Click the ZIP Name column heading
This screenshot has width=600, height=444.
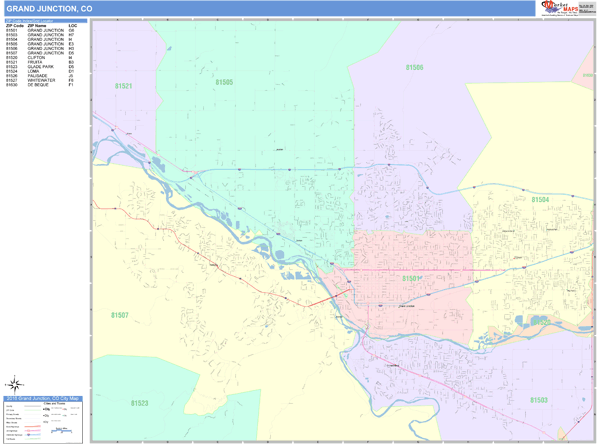click(x=37, y=26)
